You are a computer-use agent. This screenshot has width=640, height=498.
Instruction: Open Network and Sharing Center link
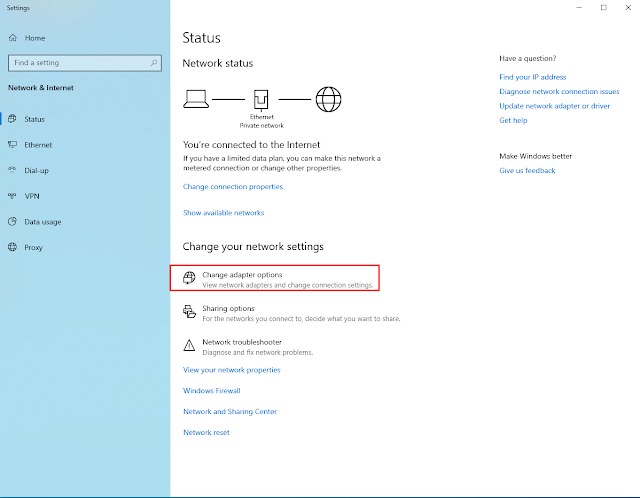click(x=230, y=411)
